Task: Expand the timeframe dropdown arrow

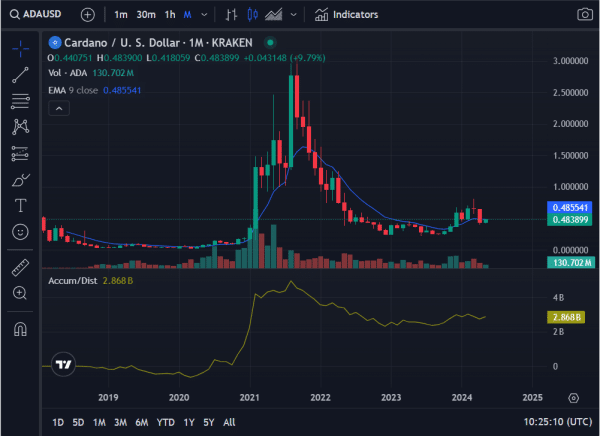Action: pos(204,15)
